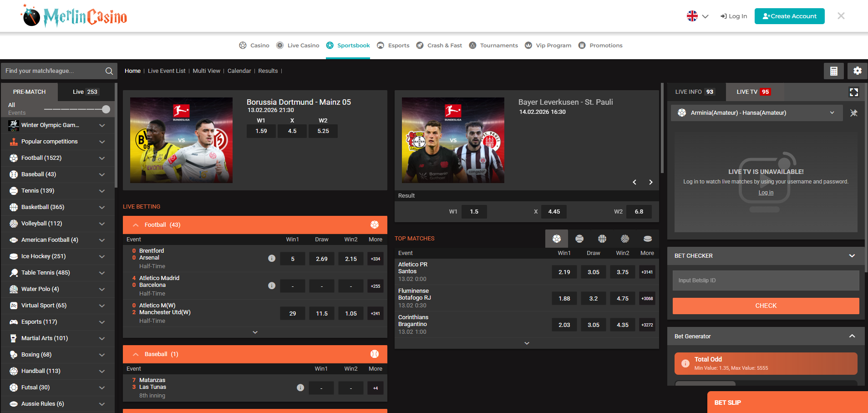The image size is (868, 413).
Task: Show more live football matches chevron
Action: point(255,332)
